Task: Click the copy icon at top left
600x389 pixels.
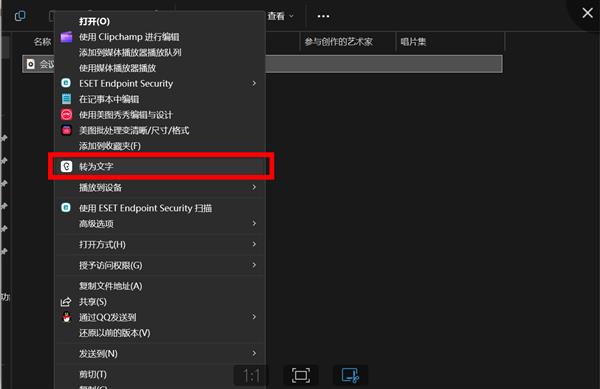Action: 20,16
